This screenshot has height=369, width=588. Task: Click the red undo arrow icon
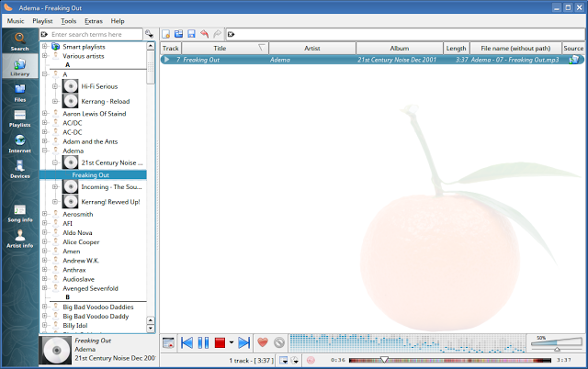[x=204, y=34]
